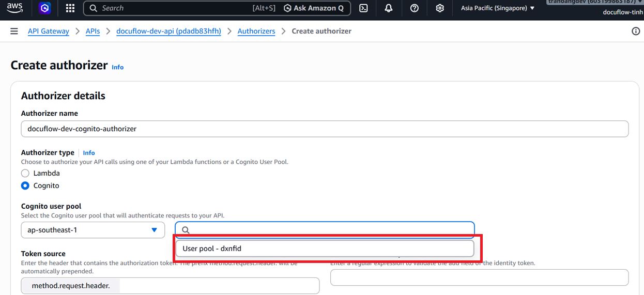Click the Authorizer details heading

[x=63, y=96]
